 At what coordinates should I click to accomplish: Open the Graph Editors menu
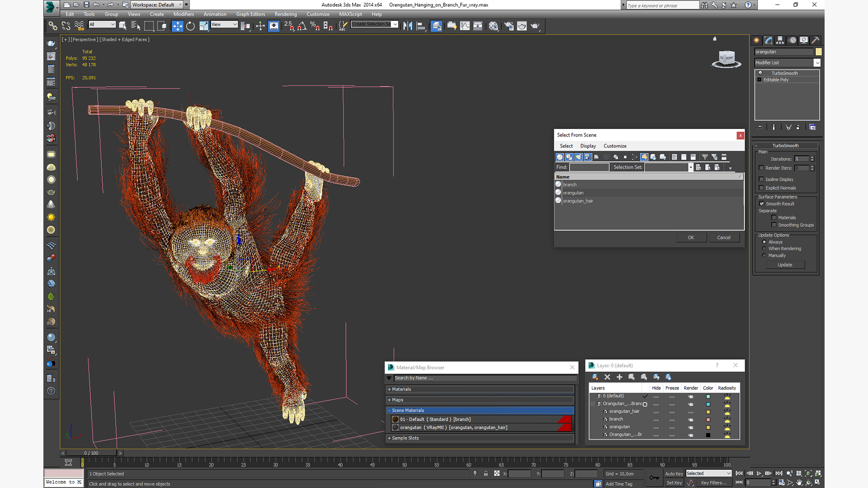(x=250, y=14)
